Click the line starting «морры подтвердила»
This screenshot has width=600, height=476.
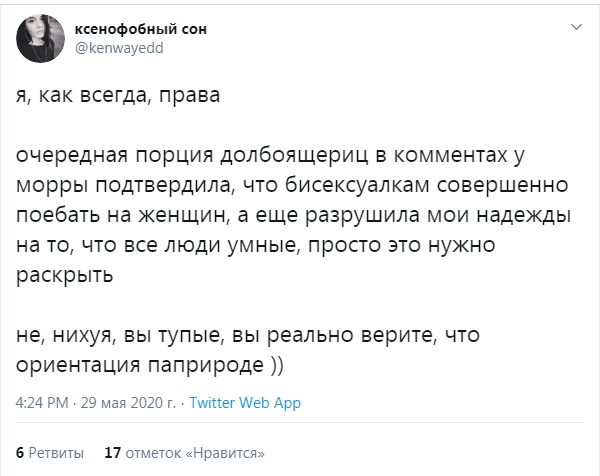292,186
